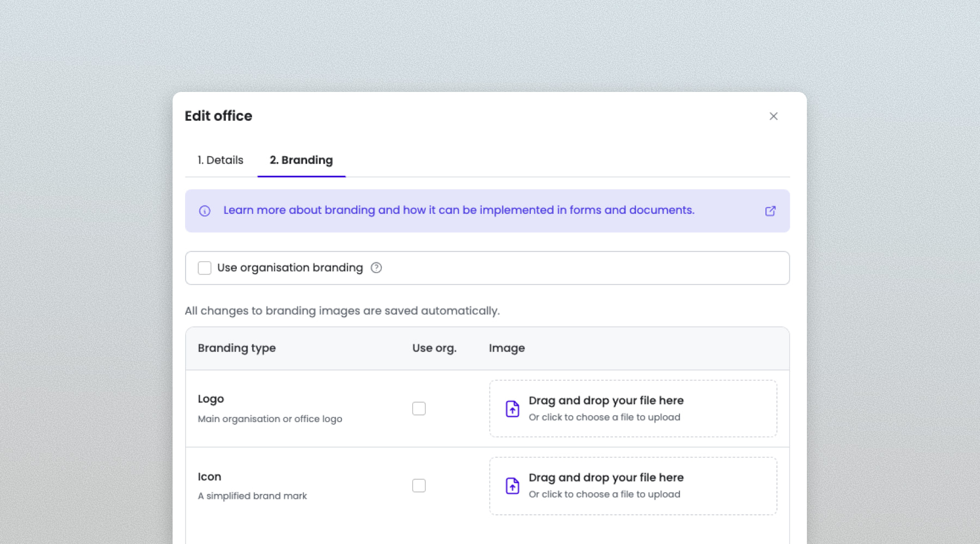Click the Use organisation branding label text

(290, 268)
